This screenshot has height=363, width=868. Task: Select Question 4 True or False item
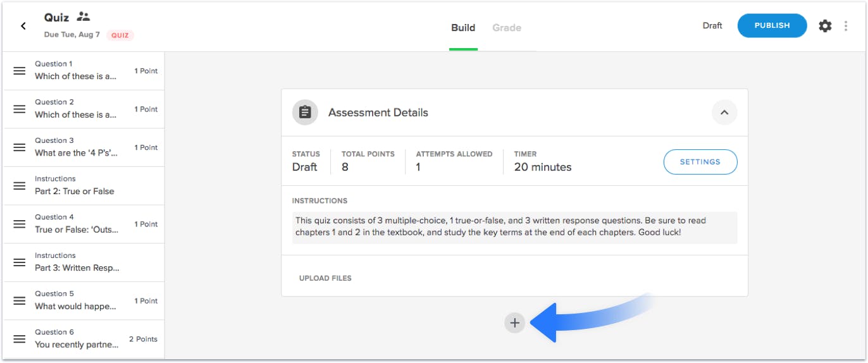84,224
